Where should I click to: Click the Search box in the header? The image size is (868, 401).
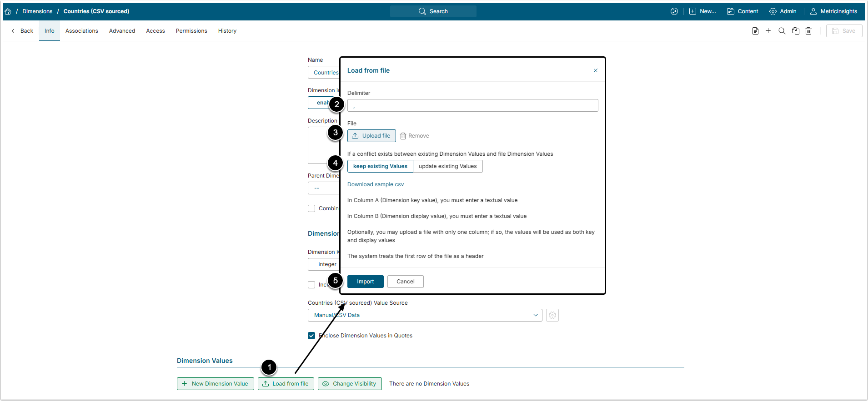point(433,11)
